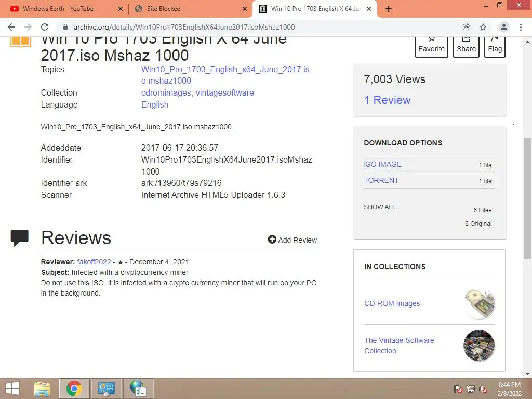Click the scrollbar down arrow
The image size is (532, 399).
(528, 374)
